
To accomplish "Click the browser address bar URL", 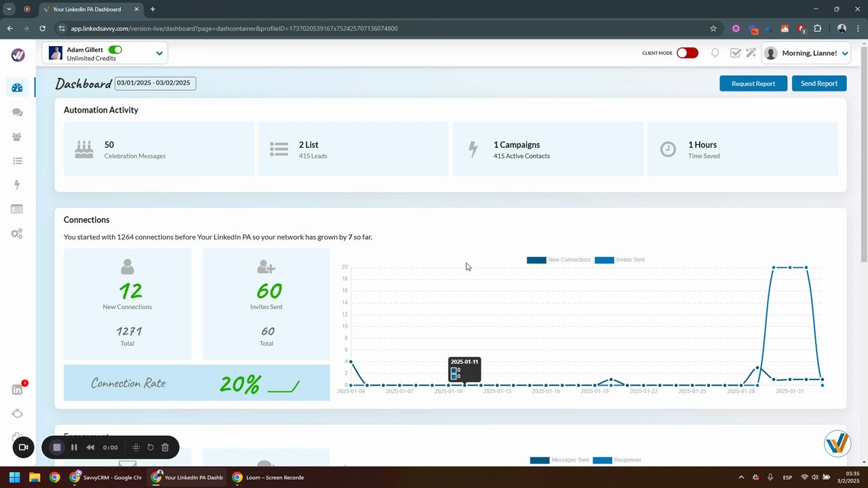I will (234, 28).
